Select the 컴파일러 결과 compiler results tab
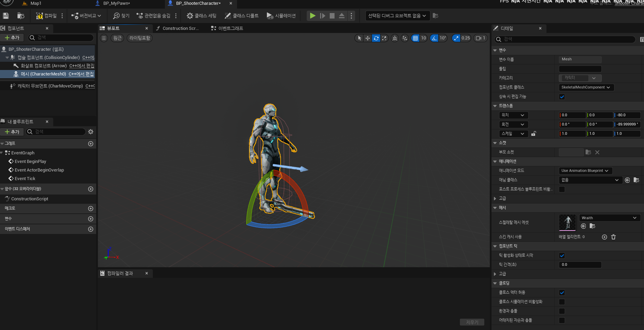 coord(120,273)
